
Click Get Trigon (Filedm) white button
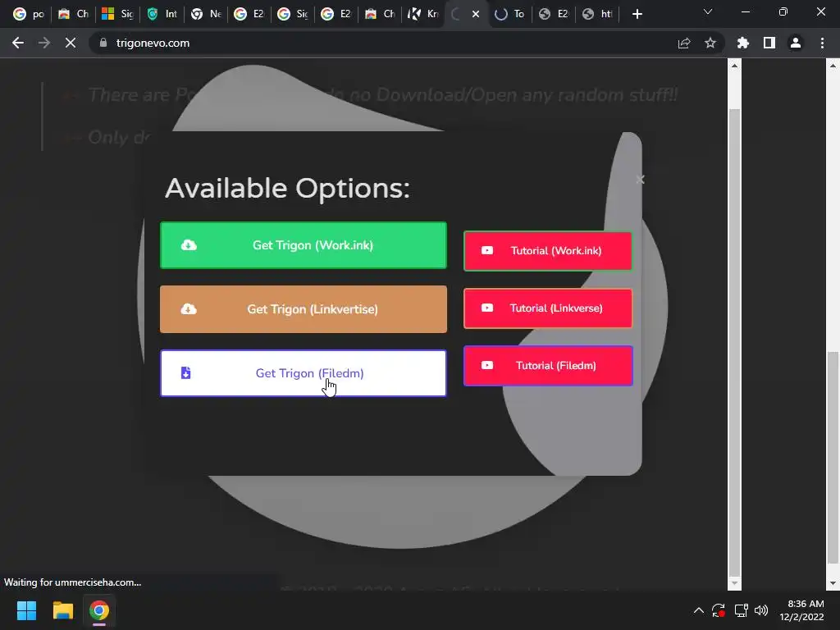[x=304, y=373]
